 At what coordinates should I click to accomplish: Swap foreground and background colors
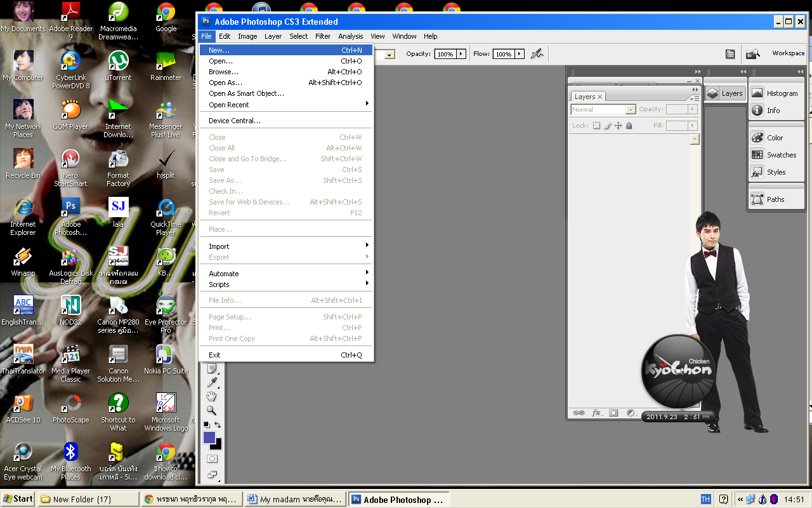pos(218,425)
